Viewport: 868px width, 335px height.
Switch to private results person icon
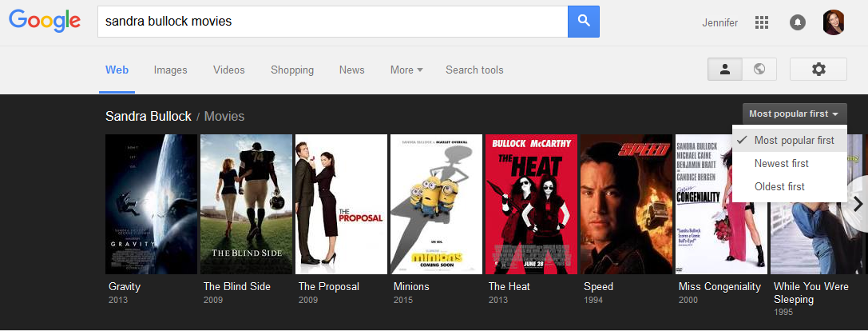pyautogui.click(x=725, y=70)
